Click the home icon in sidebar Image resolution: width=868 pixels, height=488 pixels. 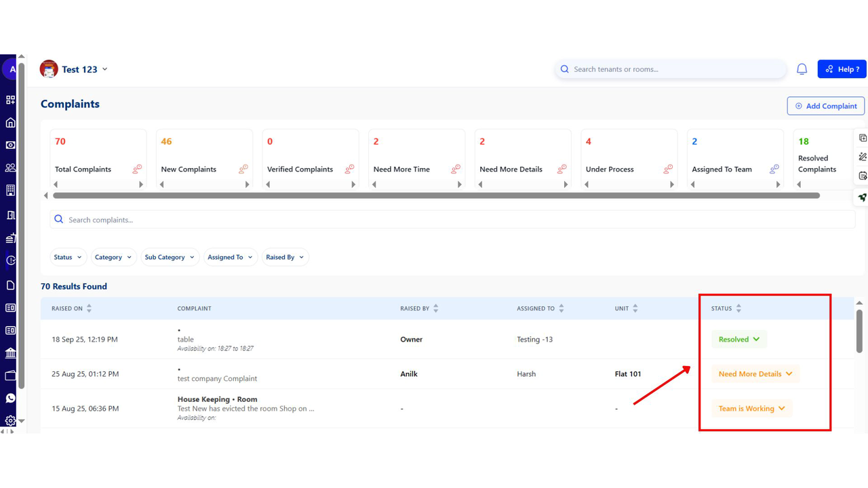11,123
